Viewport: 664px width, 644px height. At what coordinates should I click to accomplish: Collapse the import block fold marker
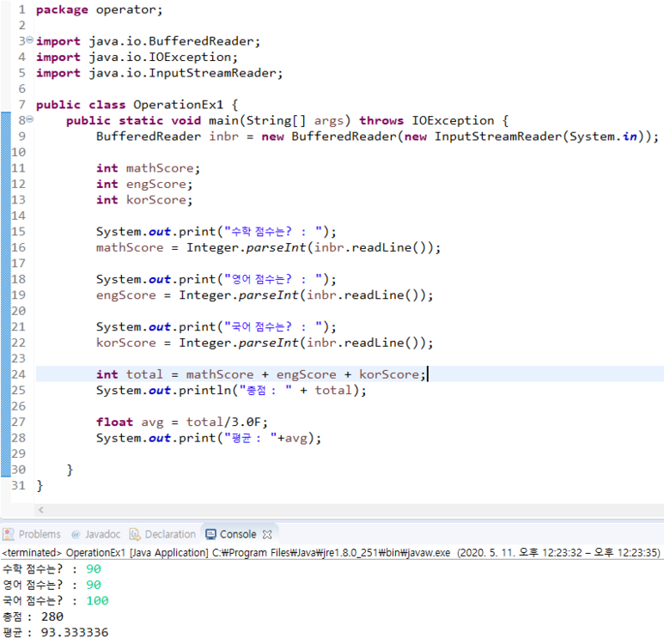click(x=29, y=40)
